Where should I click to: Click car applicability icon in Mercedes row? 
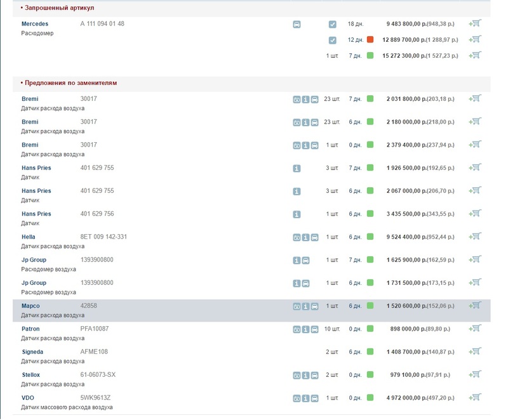tap(297, 24)
